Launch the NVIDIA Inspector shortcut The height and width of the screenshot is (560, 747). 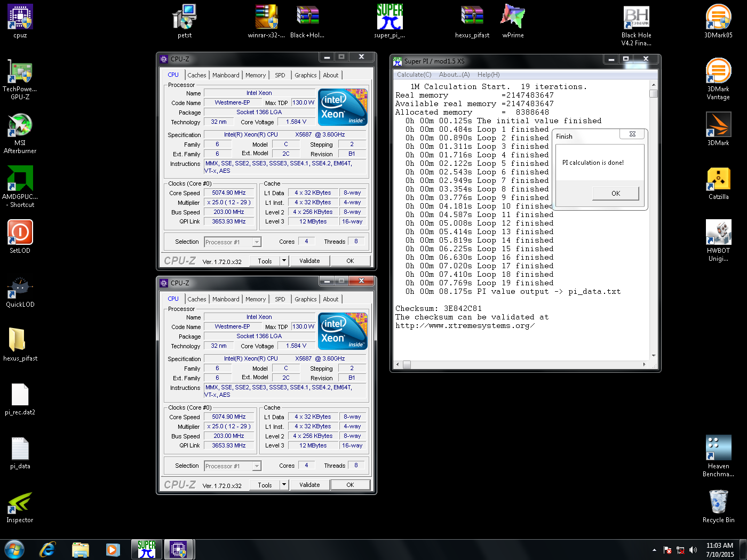(20, 507)
